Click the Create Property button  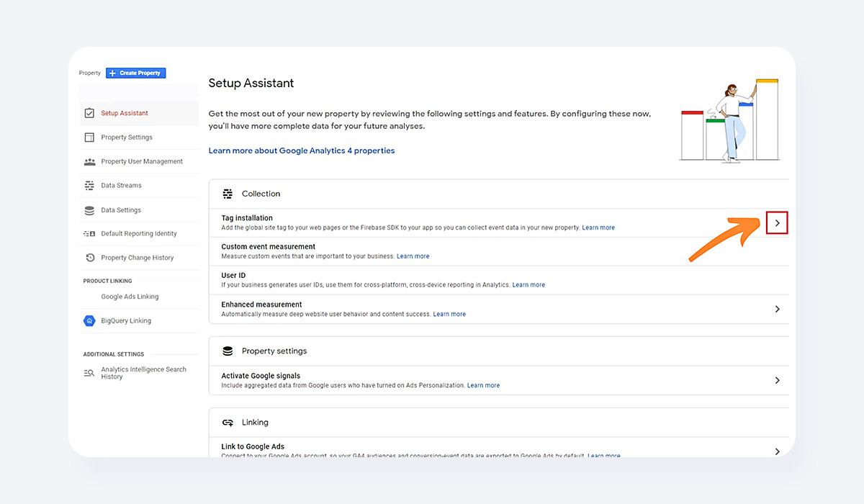click(x=136, y=73)
